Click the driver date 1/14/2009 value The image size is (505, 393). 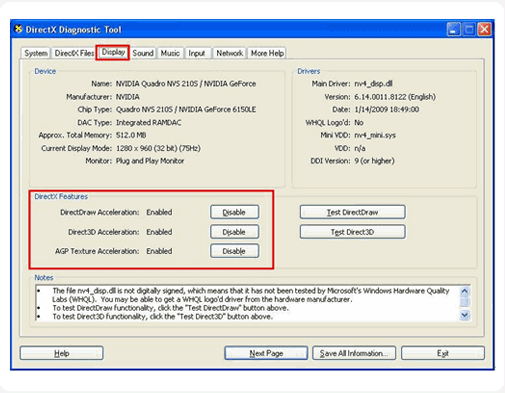pyautogui.click(x=387, y=110)
